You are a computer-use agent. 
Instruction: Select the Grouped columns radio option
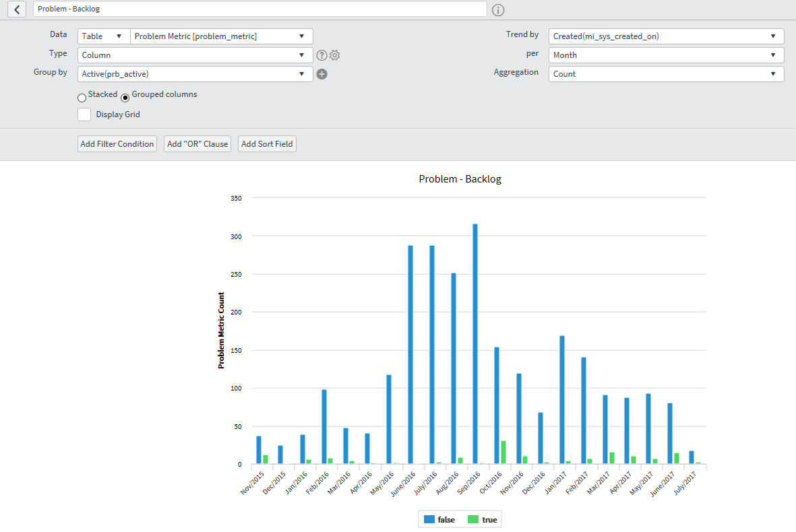pyautogui.click(x=125, y=98)
